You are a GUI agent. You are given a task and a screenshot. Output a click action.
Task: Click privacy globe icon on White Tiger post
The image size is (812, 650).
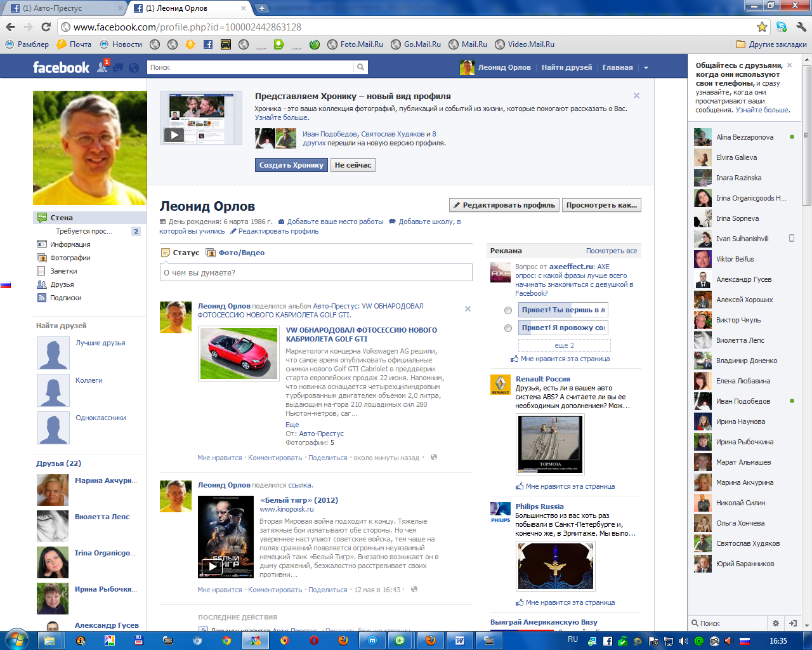click(x=414, y=589)
